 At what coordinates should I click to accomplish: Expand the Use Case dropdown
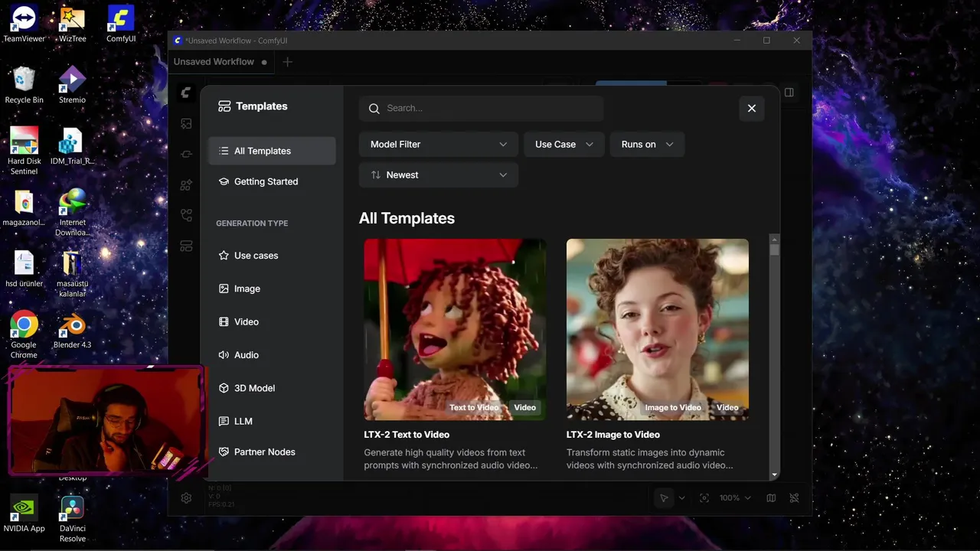(x=564, y=144)
